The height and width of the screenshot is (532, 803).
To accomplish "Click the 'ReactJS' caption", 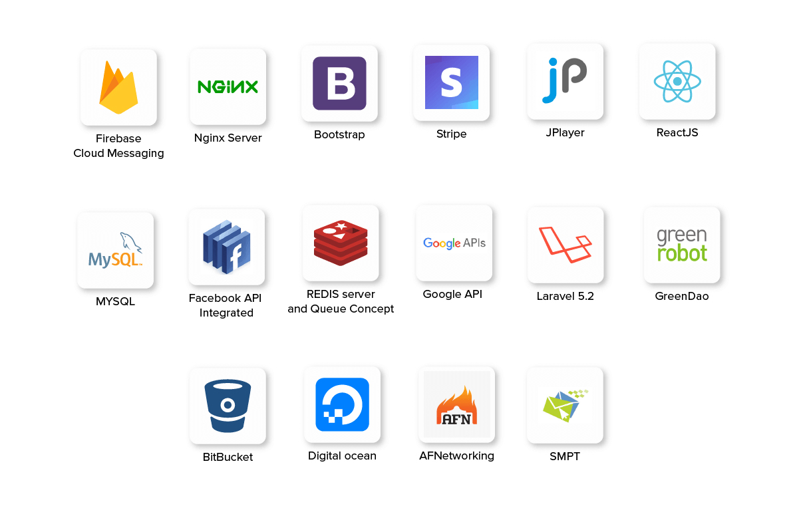I will coord(677,132).
